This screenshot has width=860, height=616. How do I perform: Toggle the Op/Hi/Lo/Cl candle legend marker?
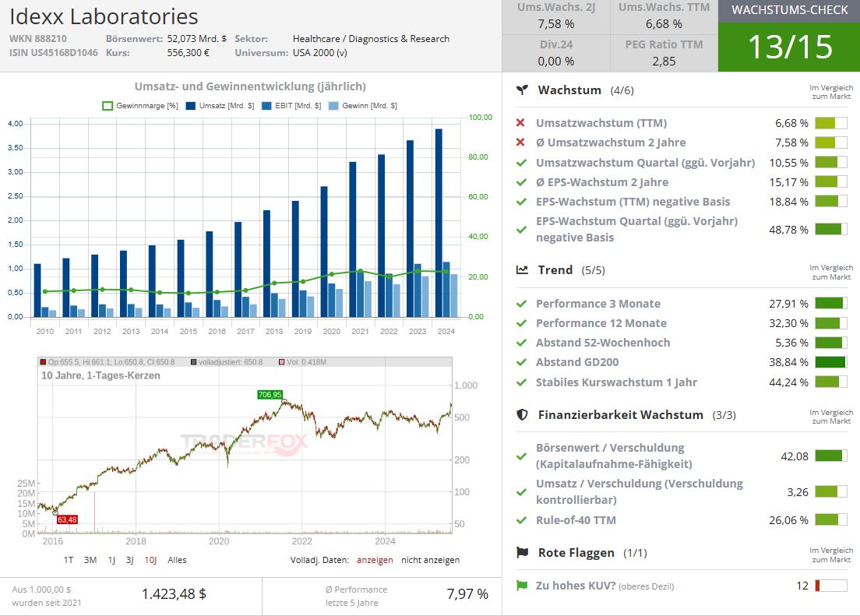43,362
